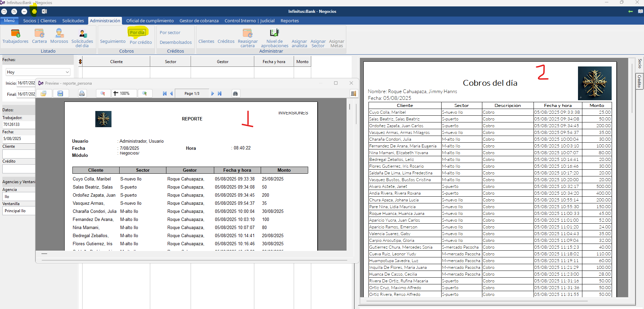Expand the Hoy date range dropdown
The height and width of the screenshot is (309, 644).
pyautogui.click(x=67, y=72)
